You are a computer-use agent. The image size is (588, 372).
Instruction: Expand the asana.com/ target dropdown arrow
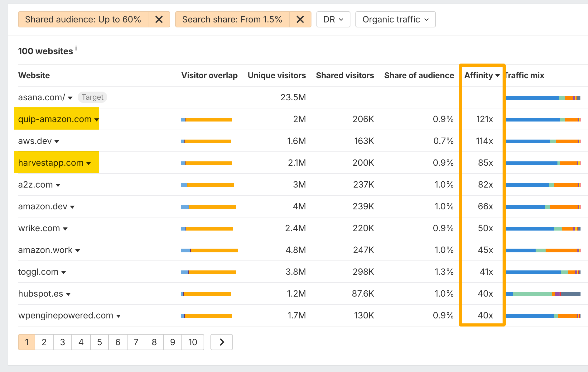click(70, 98)
